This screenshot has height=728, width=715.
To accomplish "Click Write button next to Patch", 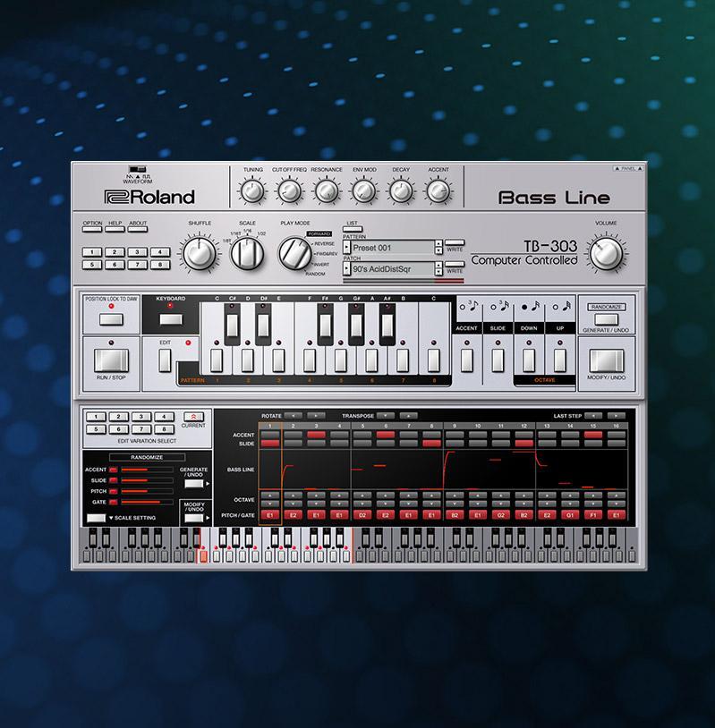I will (455, 264).
